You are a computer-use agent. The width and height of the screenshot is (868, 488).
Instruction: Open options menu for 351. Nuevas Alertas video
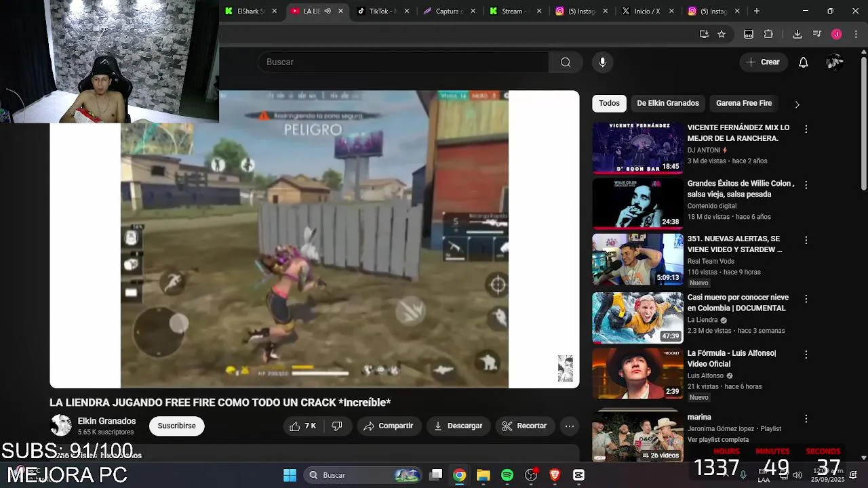pyautogui.click(x=806, y=240)
